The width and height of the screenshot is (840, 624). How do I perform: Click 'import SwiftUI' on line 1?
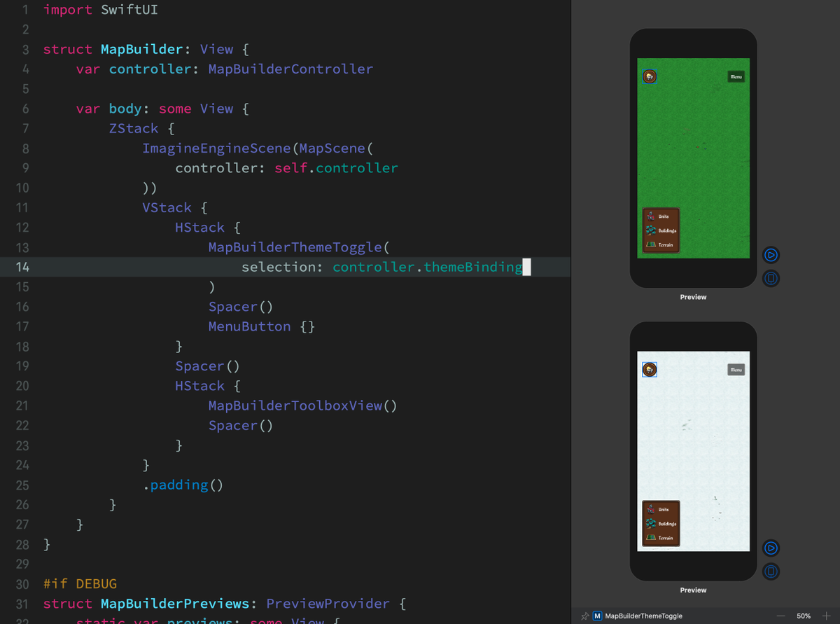100,10
